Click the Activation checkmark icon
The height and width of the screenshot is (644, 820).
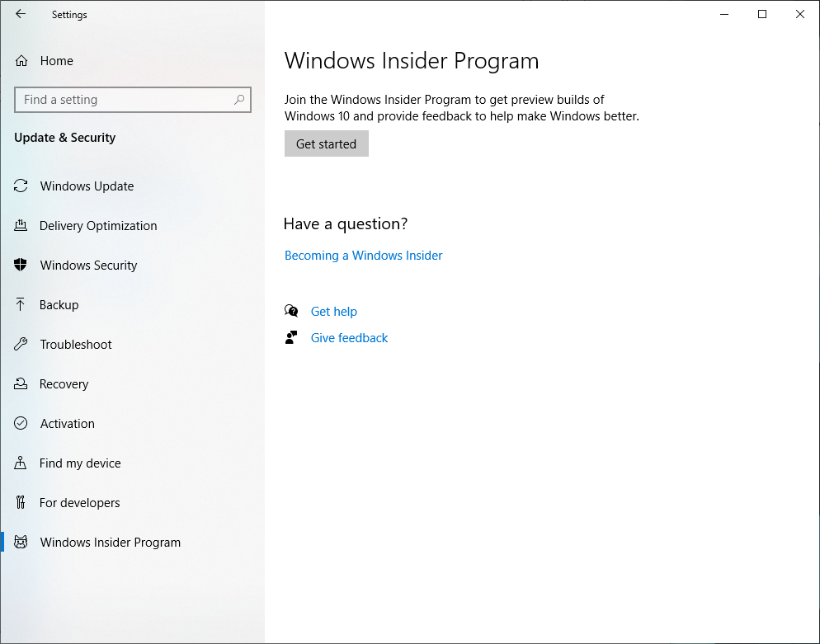point(21,423)
